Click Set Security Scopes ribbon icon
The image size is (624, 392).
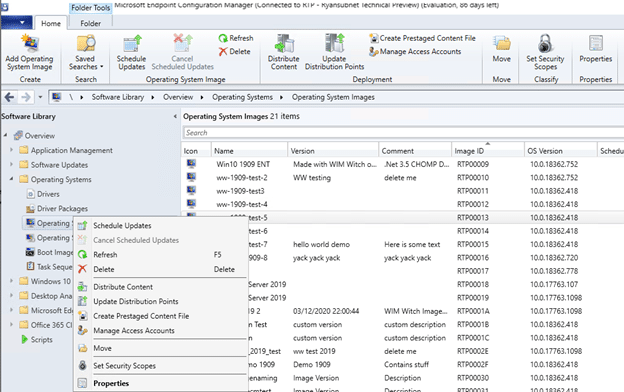pos(545,52)
